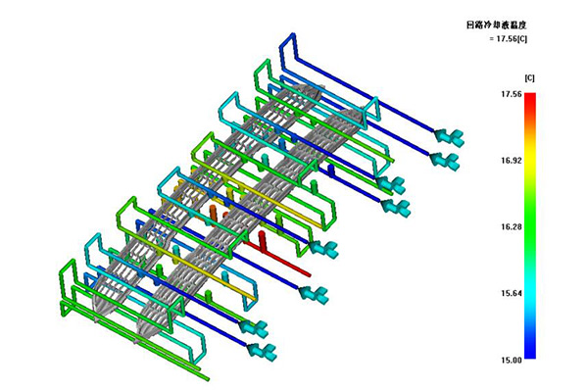Click the 17.56 maximum legend value
This screenshot has width=588, height=390.
click(512, 94)
